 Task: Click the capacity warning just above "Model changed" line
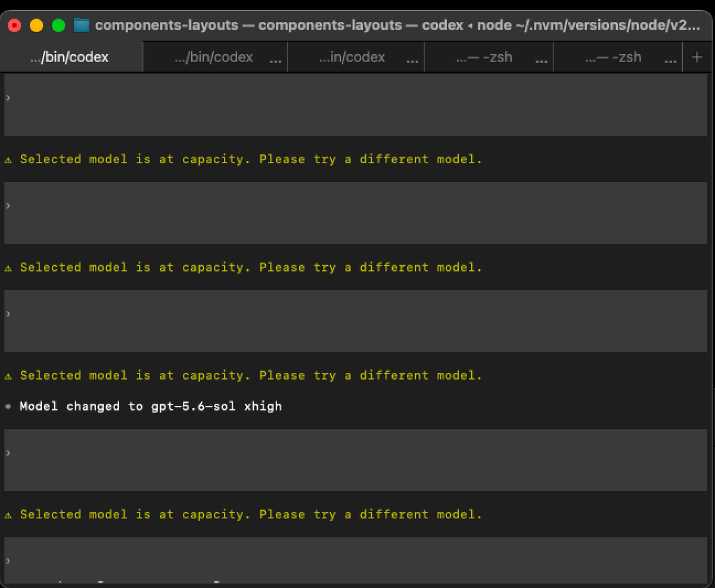243,375
